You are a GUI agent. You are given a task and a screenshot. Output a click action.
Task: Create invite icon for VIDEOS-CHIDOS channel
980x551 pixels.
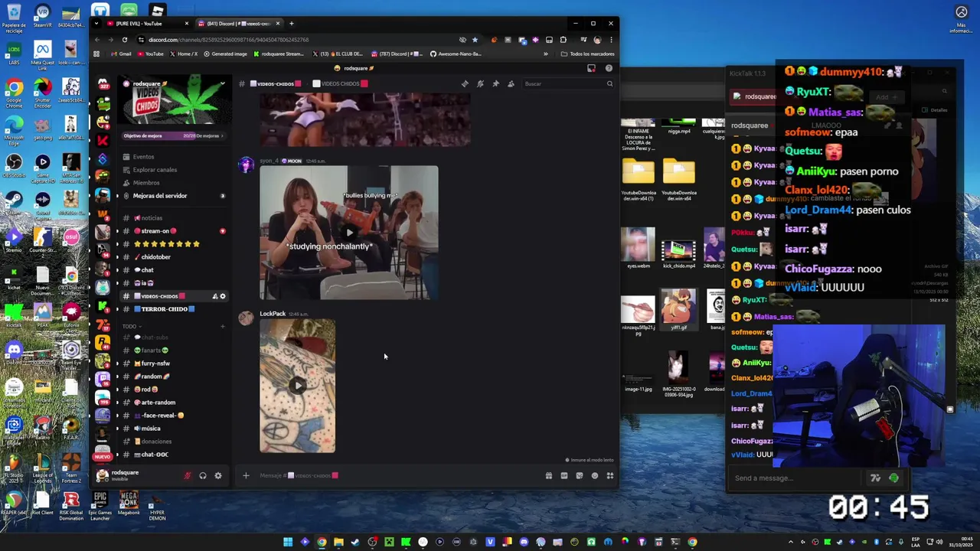coord(214,296)
